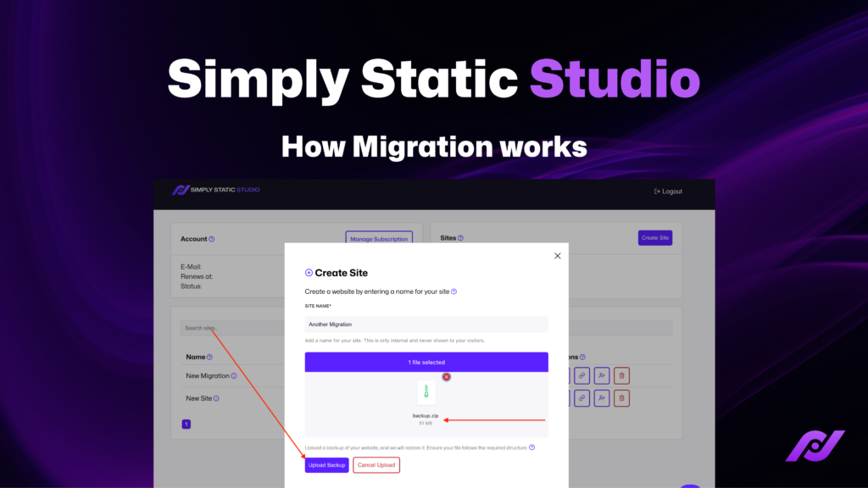Click the trash icon on the New Site row
868x488 pixels.
click(x=621, y=397)
